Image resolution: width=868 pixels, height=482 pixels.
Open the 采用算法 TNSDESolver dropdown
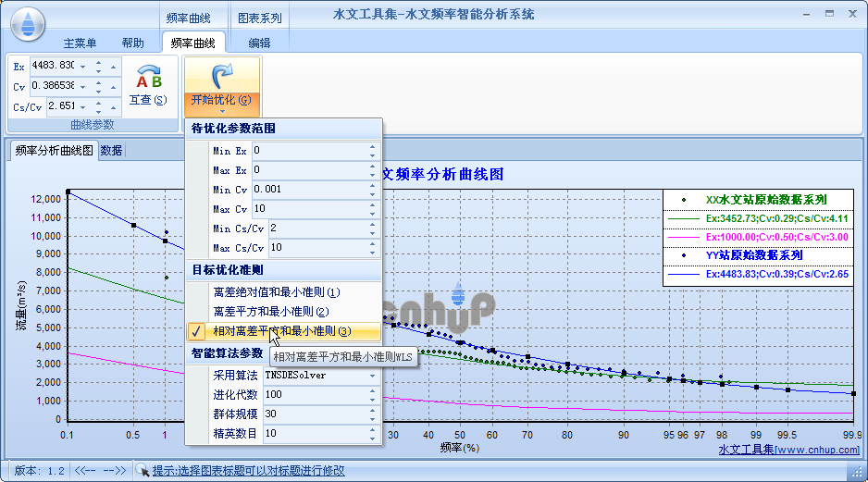[372, 376]
